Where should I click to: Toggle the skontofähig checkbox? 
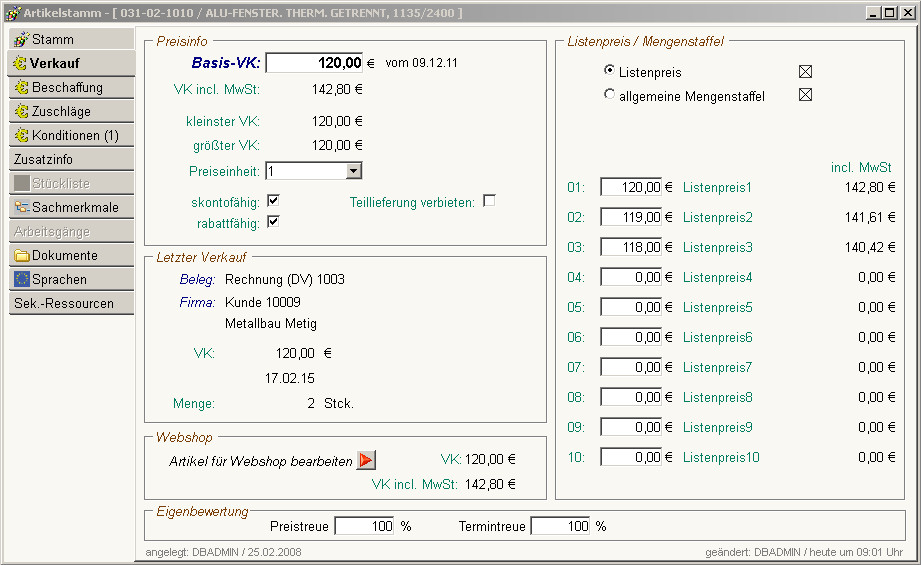273,201
